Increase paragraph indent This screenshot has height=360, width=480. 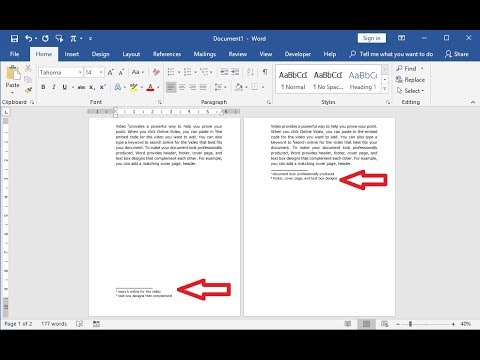click(x=235, y=72)
